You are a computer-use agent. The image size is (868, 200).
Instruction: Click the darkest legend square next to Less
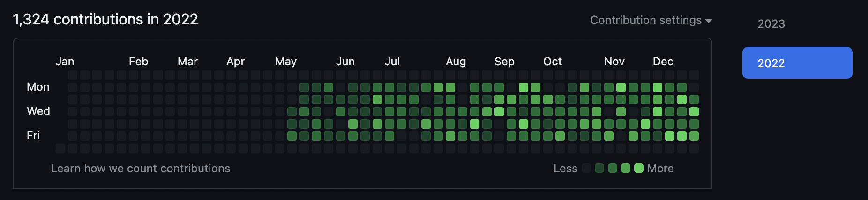point(586,168)
